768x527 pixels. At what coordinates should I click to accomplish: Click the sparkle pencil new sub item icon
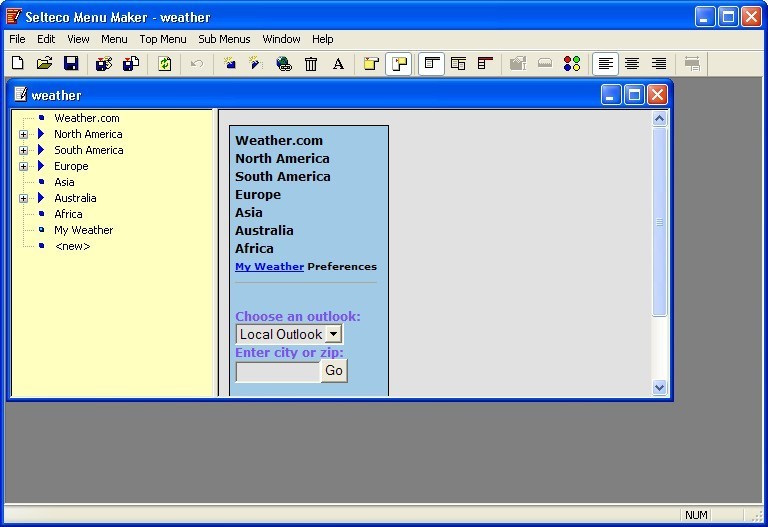coord(255,63)
